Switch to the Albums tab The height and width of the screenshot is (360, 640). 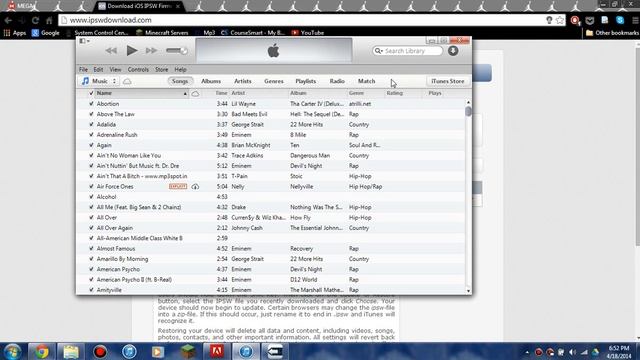point(211,81)
